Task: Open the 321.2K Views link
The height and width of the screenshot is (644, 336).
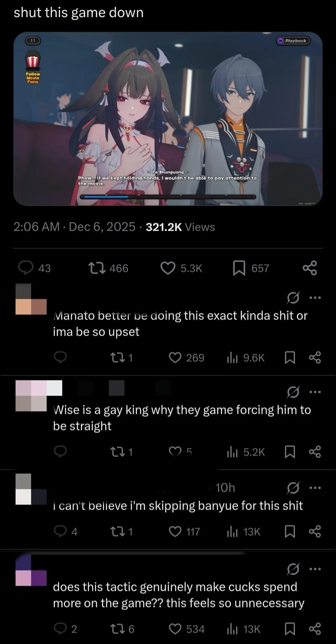Action: pyautogui.click(x=180, y=227)
